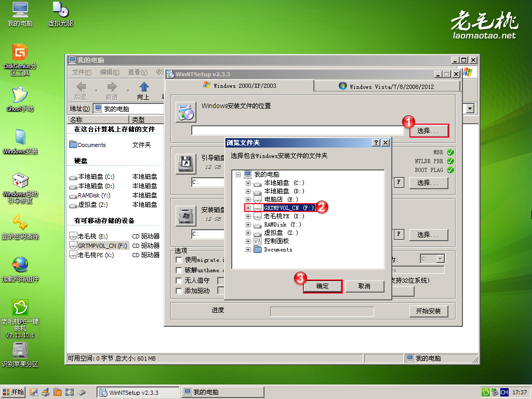The height and width of the screenshot is (399, 532).
Task: Click the CD icon beside Windows安装文件的位置
Action: point(186,112)
